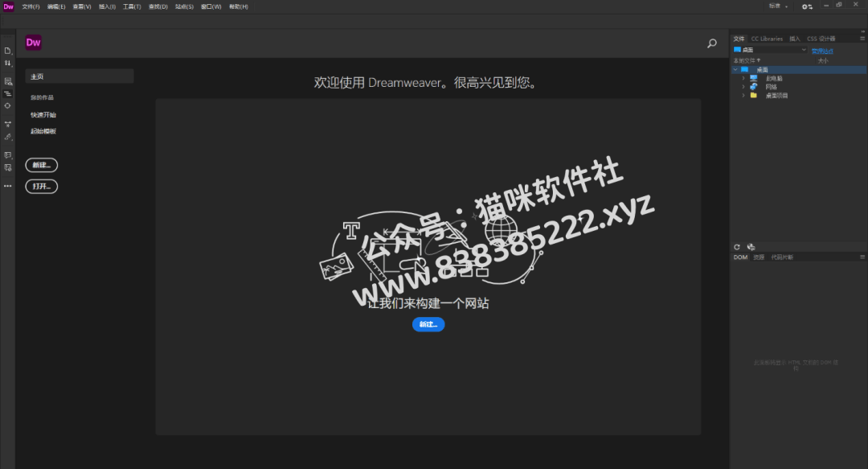Switch to the CC Libraries tab
868x469 pixels.
point(767,39)
